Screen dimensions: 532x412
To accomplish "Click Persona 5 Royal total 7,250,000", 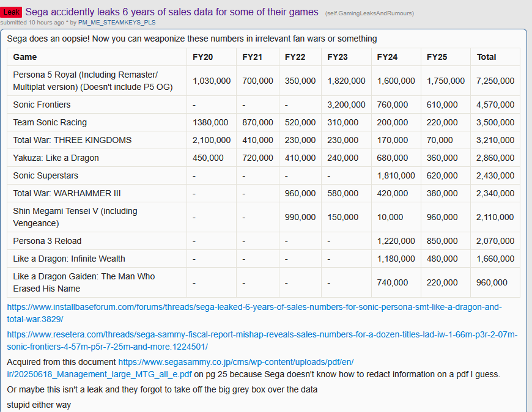I will pos(495,81).
